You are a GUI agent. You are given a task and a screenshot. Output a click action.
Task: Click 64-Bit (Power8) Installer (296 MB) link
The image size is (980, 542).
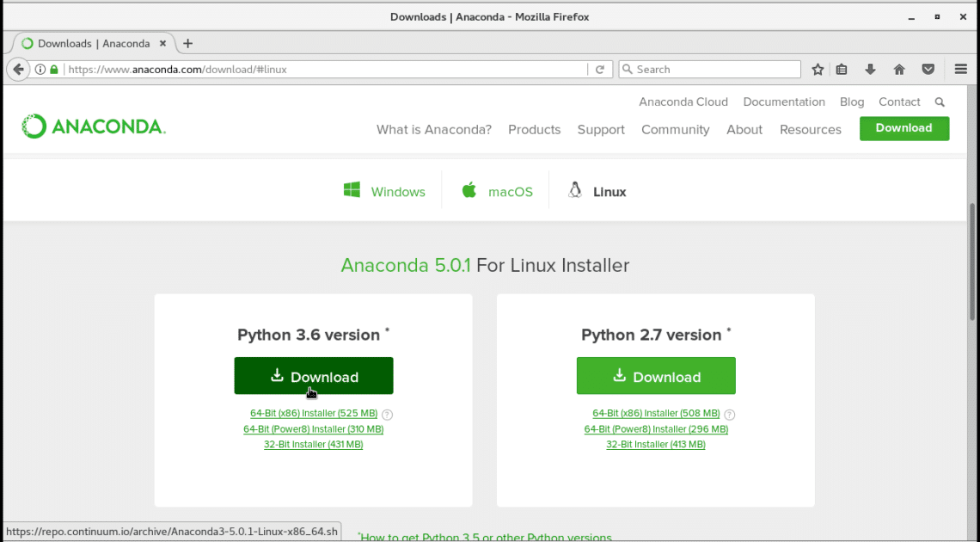[x=656, y=428]
